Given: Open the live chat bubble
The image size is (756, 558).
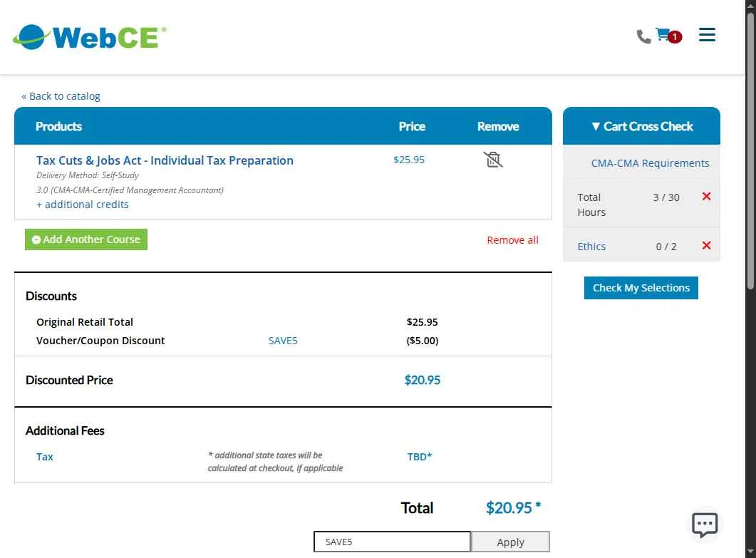Looking at the screenshot, I should pos(705,525).
